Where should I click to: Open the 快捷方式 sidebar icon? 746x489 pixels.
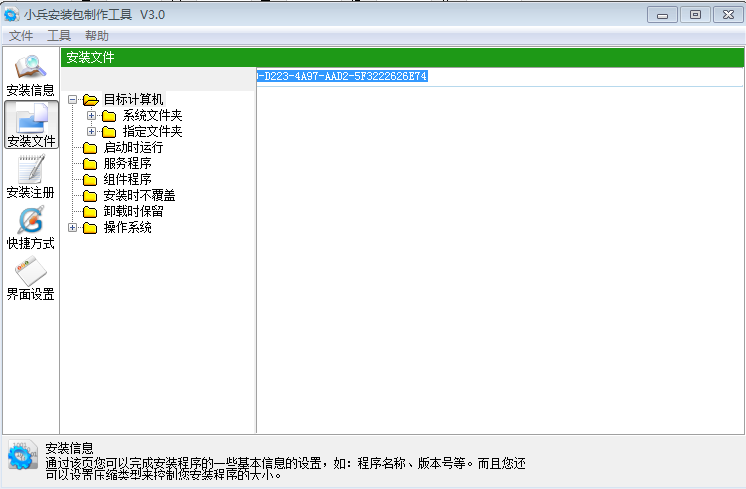[x=30, y=227]
